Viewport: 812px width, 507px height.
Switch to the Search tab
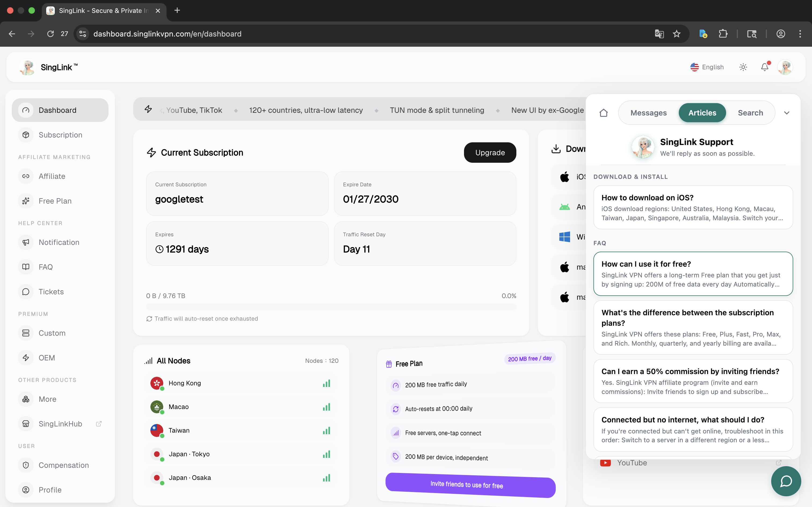click(750, 113)
